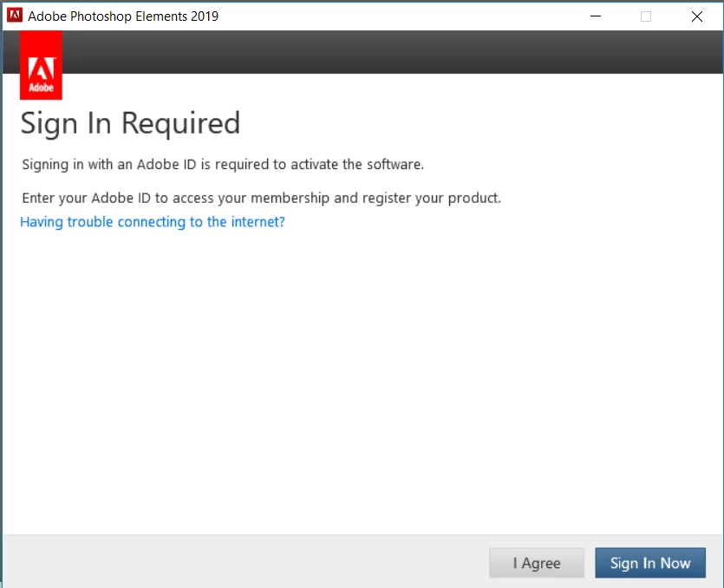This screenshot has height=588, width=724.
Task: Minimize the Photoshop Elements 2019 window
Action: (x=596, y=16)
